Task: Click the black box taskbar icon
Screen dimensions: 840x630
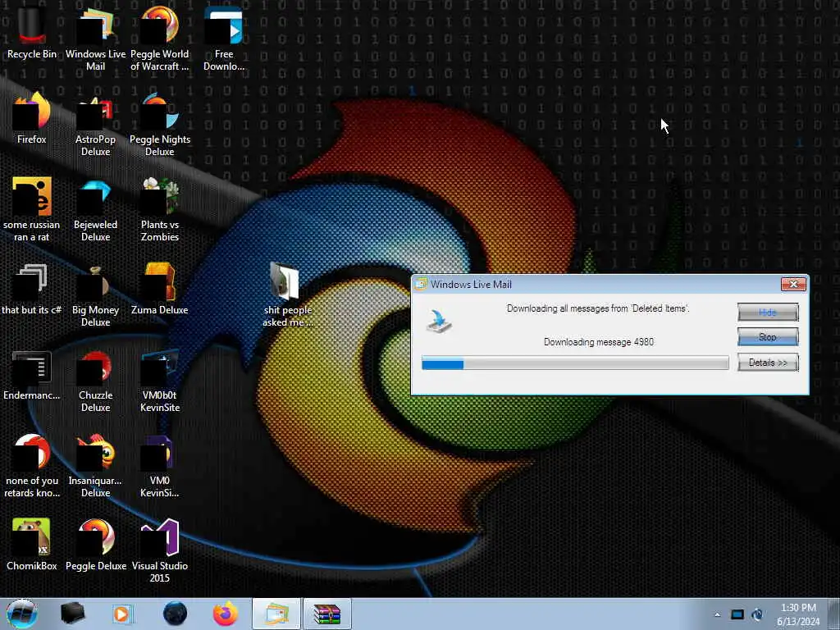Action: 72,614
